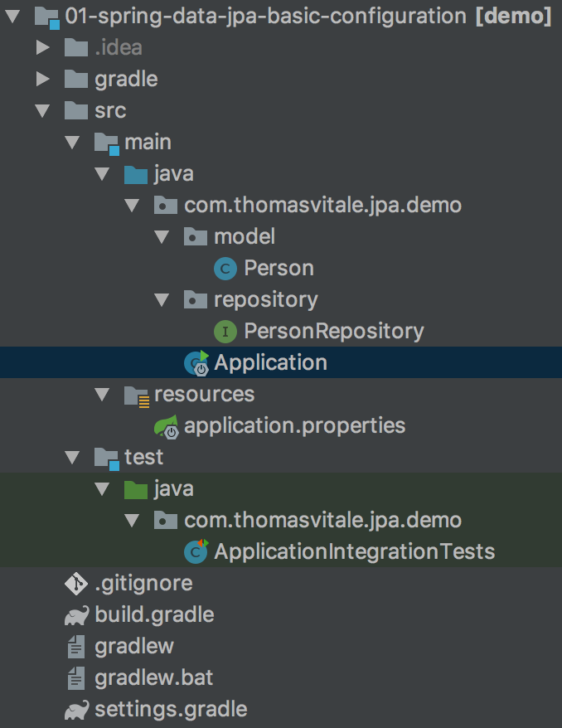Click the Person class icon
This screenshot has width=562, height=728.
click(x=225, y=268)
